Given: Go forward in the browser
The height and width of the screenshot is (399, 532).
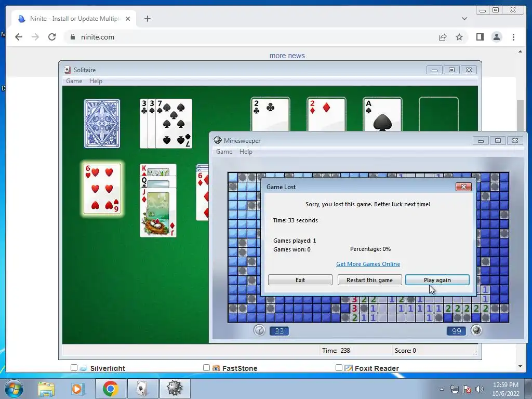Looking at the screenshot, I should tap(35, 37).
